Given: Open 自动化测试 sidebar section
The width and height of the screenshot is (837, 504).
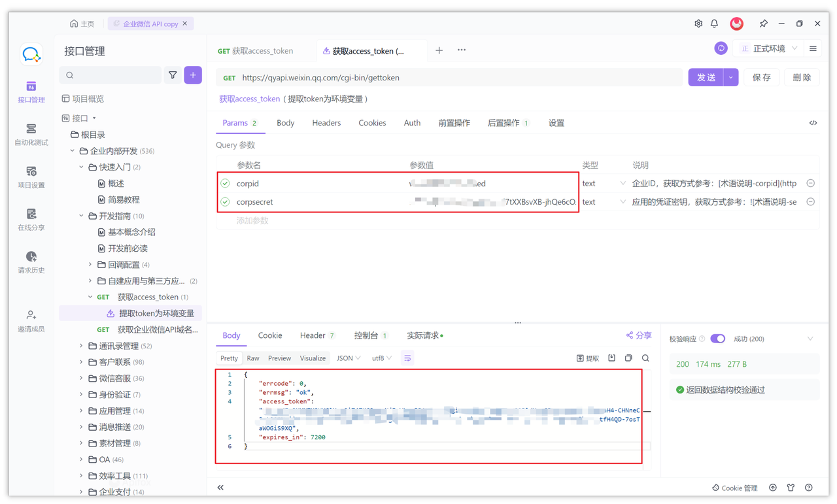Looking at the screenshot, I should [x=31, y=135].
